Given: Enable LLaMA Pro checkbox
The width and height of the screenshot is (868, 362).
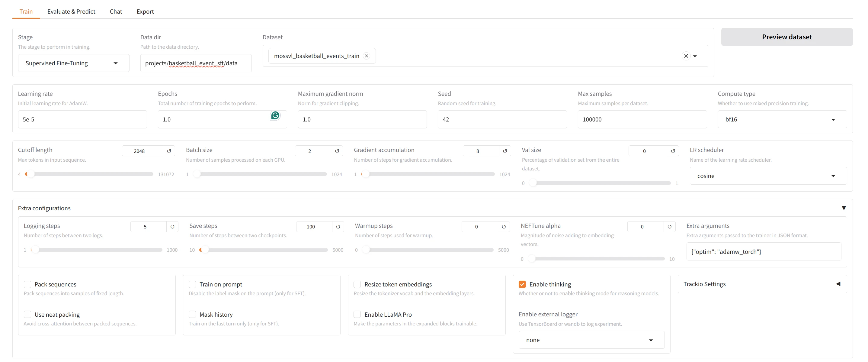Looking at the screenshot, I should click(357, 314).
